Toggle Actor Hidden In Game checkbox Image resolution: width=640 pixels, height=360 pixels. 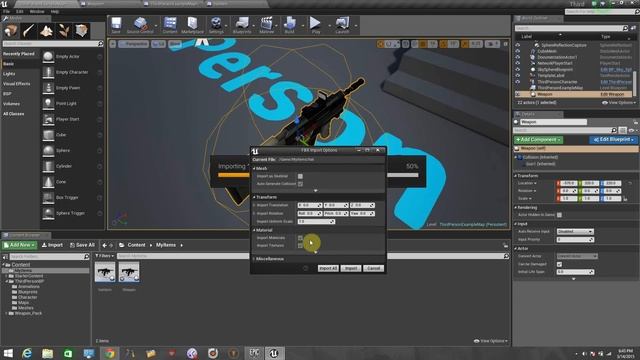[559, 215]
